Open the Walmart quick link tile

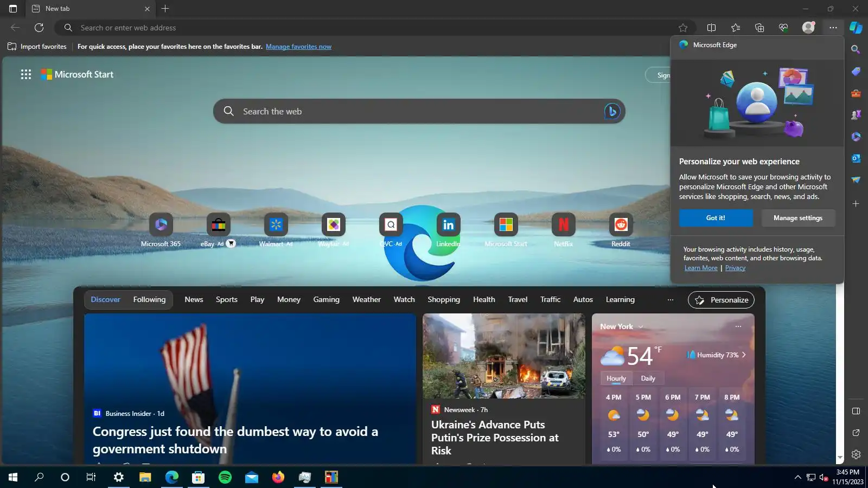pos(276,224)
